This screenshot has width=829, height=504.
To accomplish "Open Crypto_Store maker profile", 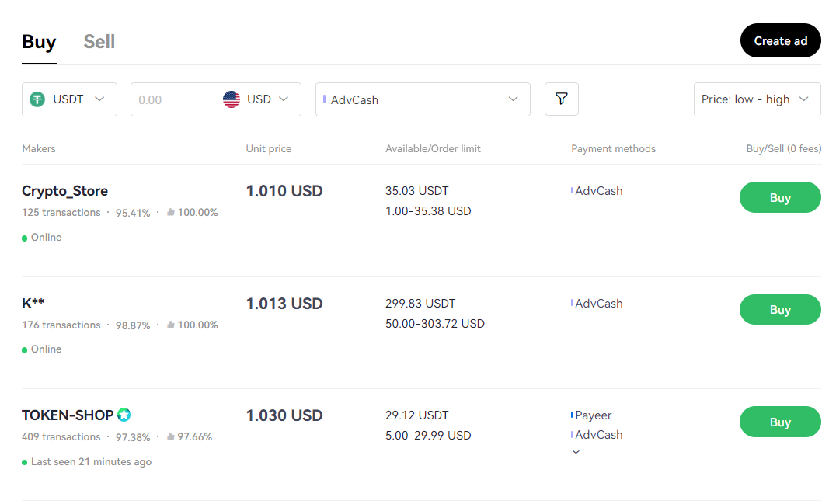I will pos(65,191).
